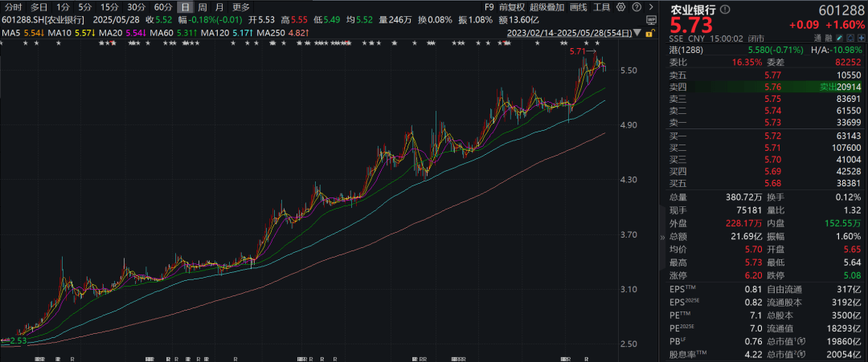
Task: Open the help question mark icon
Action: pyautogui.click(x=637, y=7)
